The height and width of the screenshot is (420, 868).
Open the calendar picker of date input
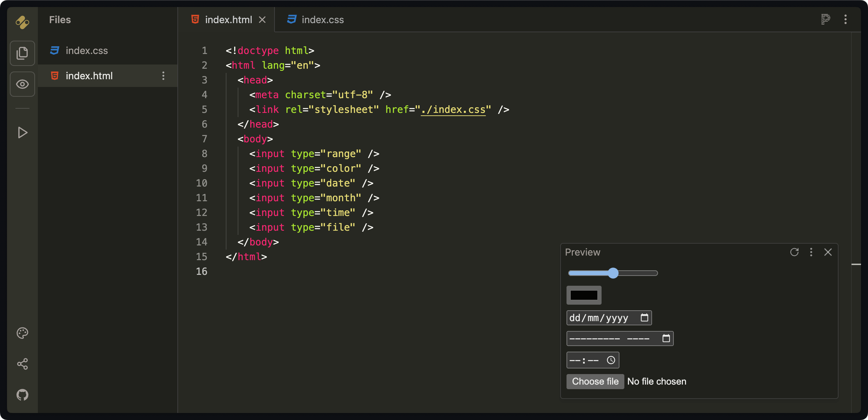[x=644, y=318]
